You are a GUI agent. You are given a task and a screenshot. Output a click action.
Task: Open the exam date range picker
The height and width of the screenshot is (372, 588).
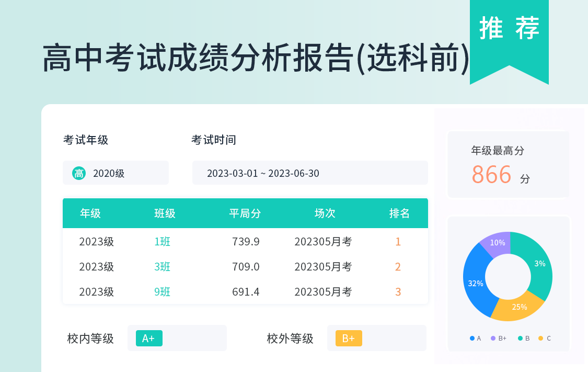point(310,173)
